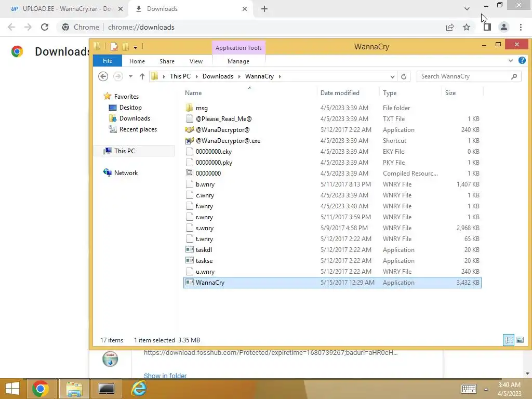This screenshot has width=532, height=399.
Task: Select the @WanaDecryptor@.exe shortcut icon
Action: tap(189, 140)
